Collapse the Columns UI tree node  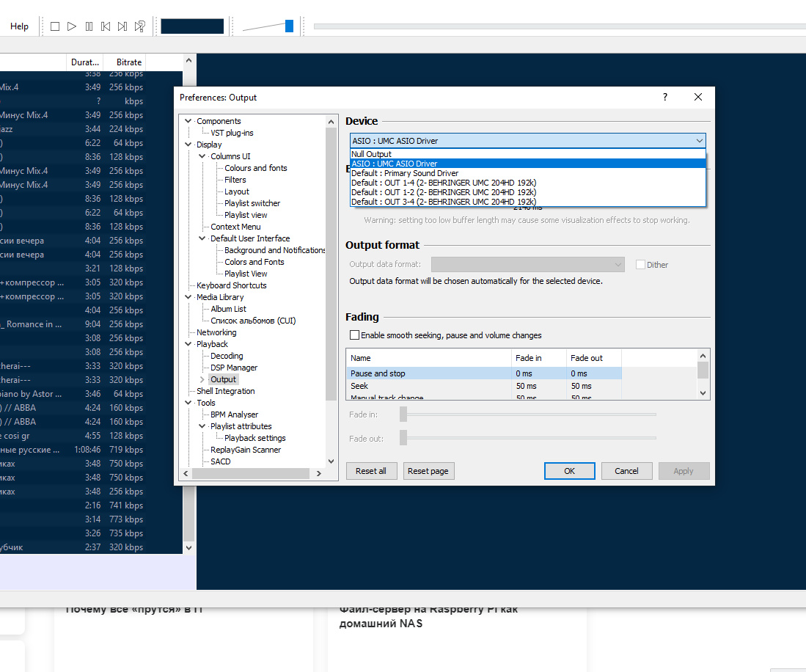click(x=203, y=156)
